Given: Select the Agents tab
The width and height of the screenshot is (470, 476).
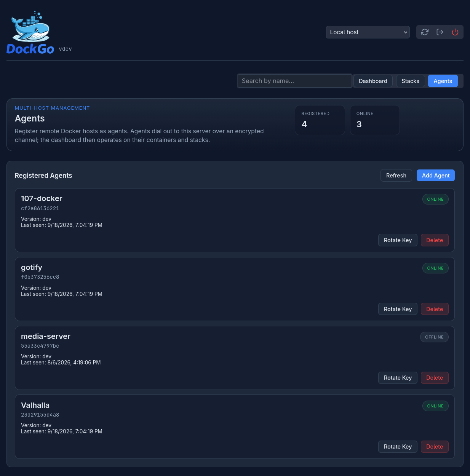Looking at the screenshot, I should (443, 81).
